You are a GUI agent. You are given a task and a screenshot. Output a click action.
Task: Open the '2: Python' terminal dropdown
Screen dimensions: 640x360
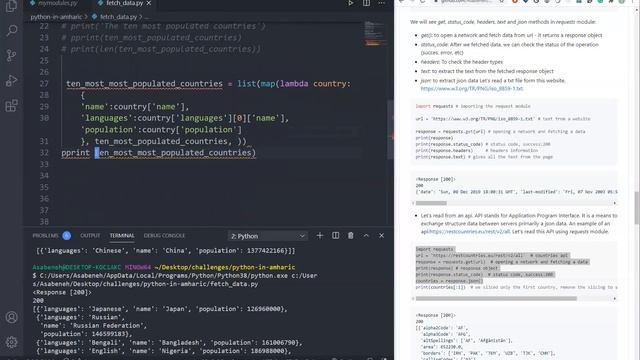click(267, 236)
